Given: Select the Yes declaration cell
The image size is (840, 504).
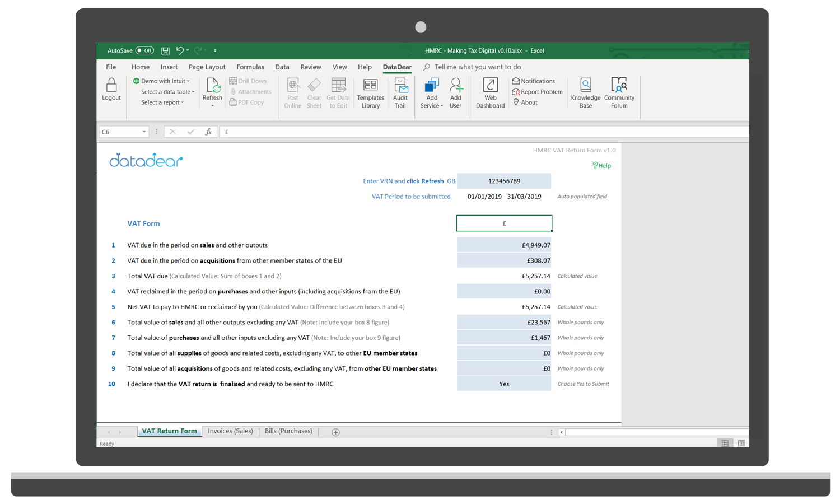Looking at the screenshot, I should 504,384.
